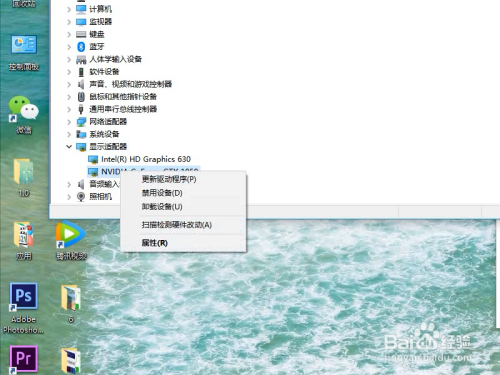This screenshot has height=375, width=500.
Task: Click the 系统设备 icon
Action: pyautogui.click(x=81, y=134)
